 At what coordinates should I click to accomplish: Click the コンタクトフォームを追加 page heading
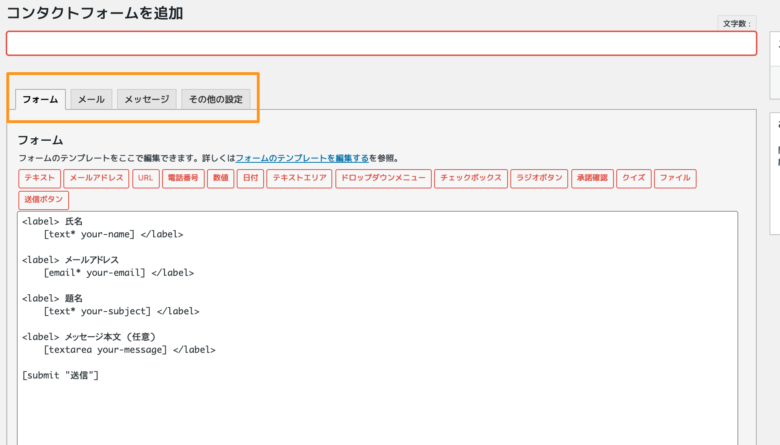point(95,13)
